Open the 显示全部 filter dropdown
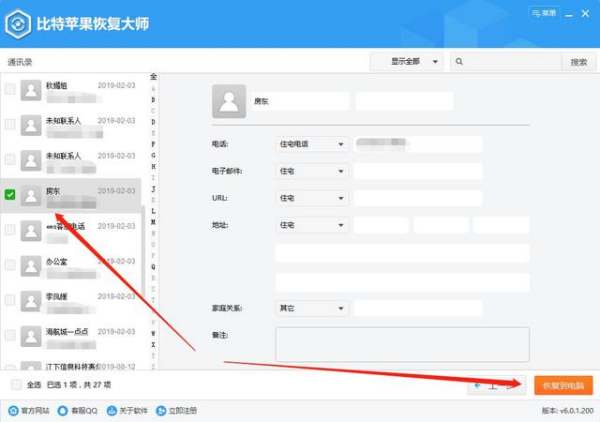The width and height of the screenshot is (600, 422). 406,62
